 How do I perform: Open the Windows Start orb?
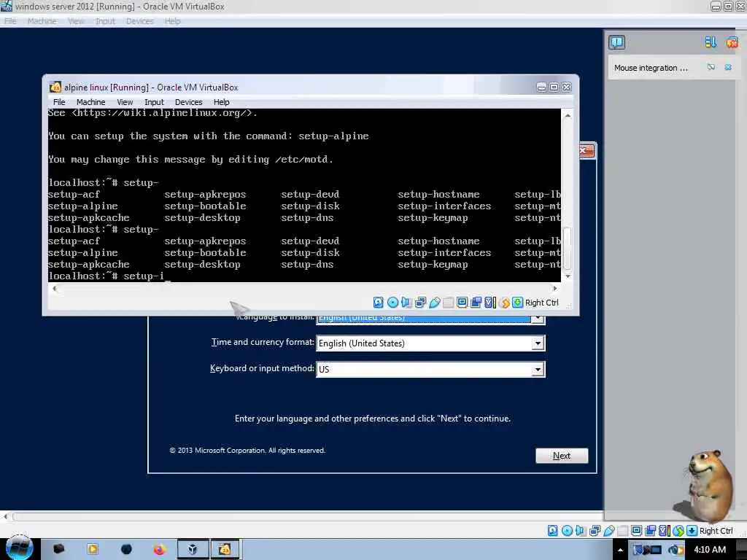pyautogui.click(x=19, y=548)
